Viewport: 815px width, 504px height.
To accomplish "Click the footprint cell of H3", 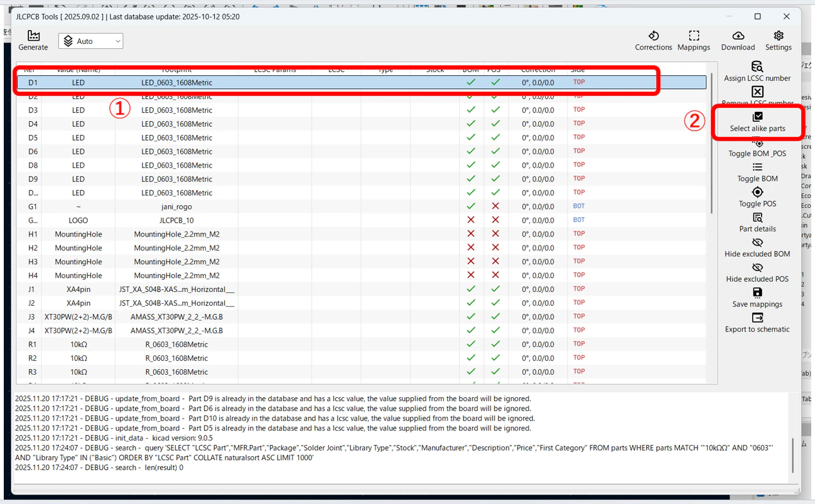I will coord(176,262).
